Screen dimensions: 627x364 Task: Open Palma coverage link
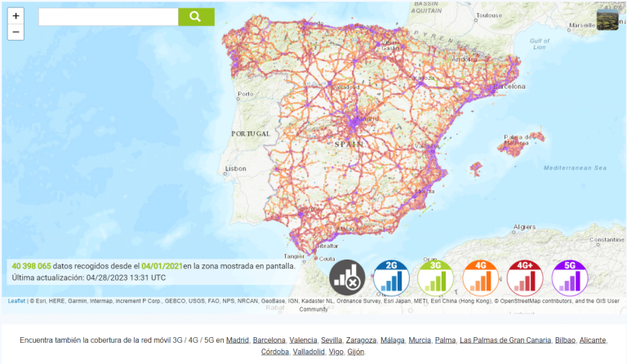(x=445, y=340)
